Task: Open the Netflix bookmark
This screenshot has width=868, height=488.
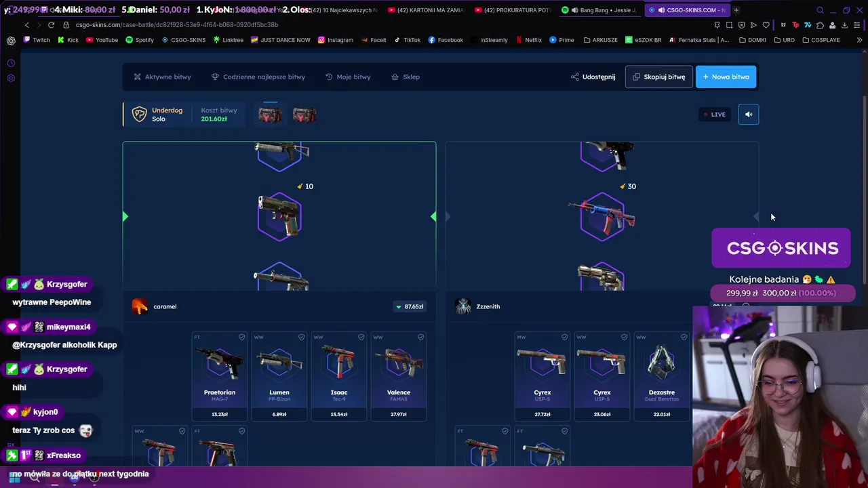Action: coord(529,40)
